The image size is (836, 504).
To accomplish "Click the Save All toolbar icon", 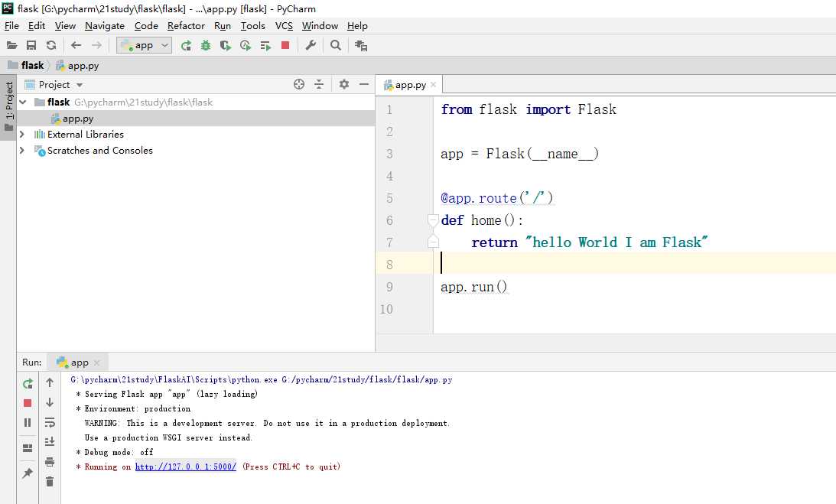I will click(x=31, y=45).
